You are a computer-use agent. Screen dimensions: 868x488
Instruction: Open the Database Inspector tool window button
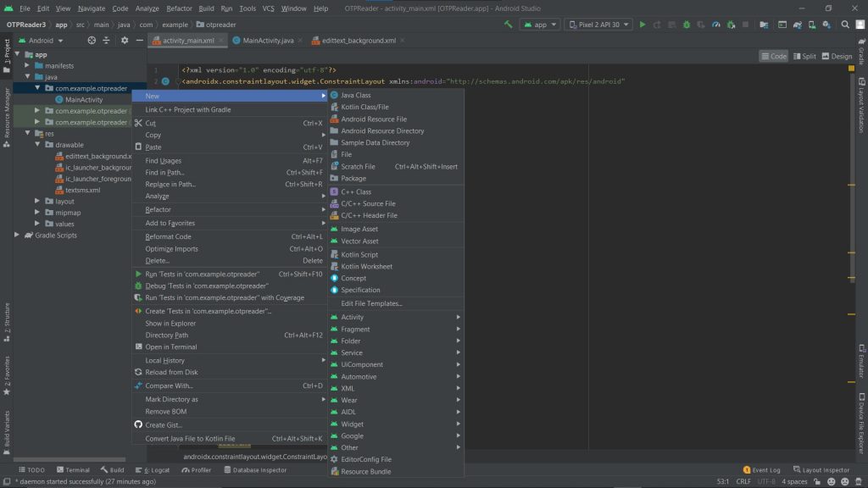255,469
